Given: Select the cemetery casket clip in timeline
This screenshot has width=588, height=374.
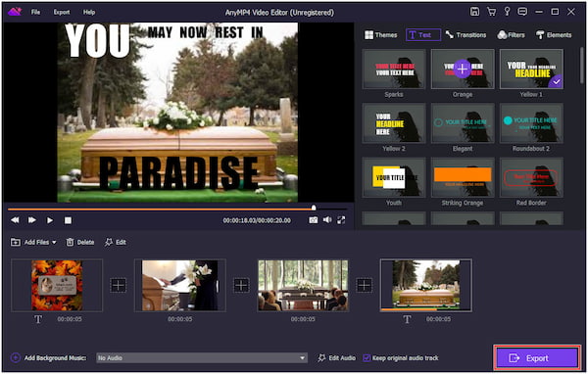Looking at the screenshot, I should pyautogui.click(x=426, y=285).
